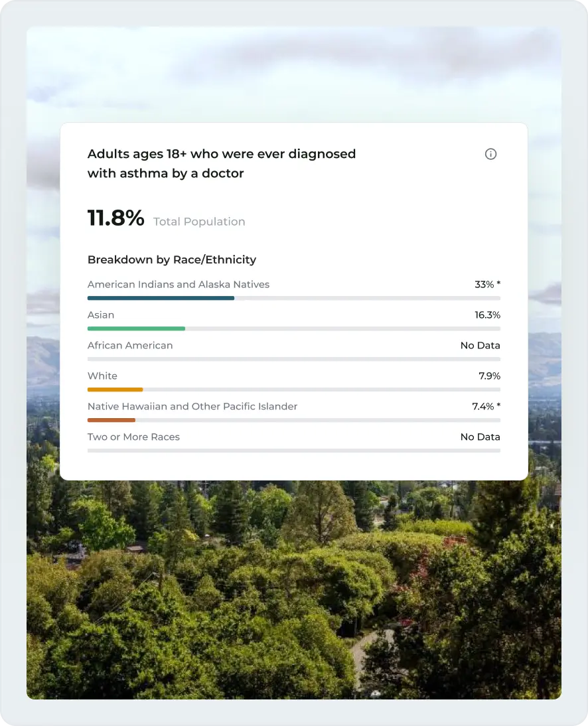Click the asthma diagnosis card title
The height and width of the screenshot is (726, 588).
pyautogui.click(x=221, y=163)
